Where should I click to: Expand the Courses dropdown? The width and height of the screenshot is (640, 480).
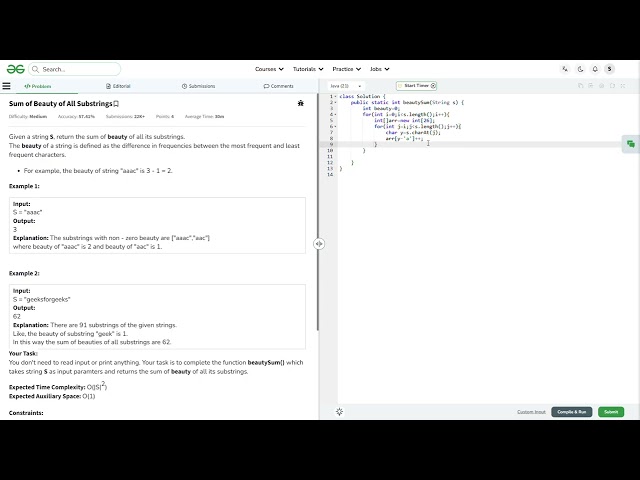pyautogui.click(x=269, y=69)
